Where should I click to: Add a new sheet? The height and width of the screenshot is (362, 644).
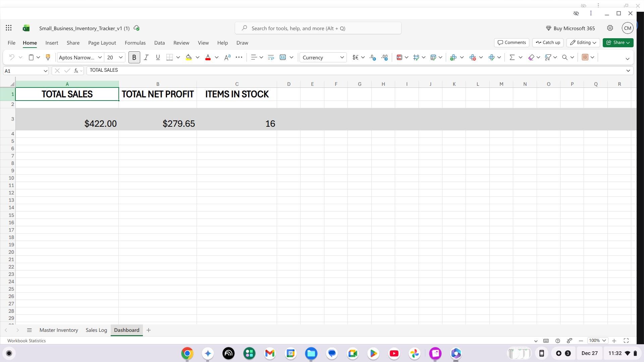[x=149, y=330]
